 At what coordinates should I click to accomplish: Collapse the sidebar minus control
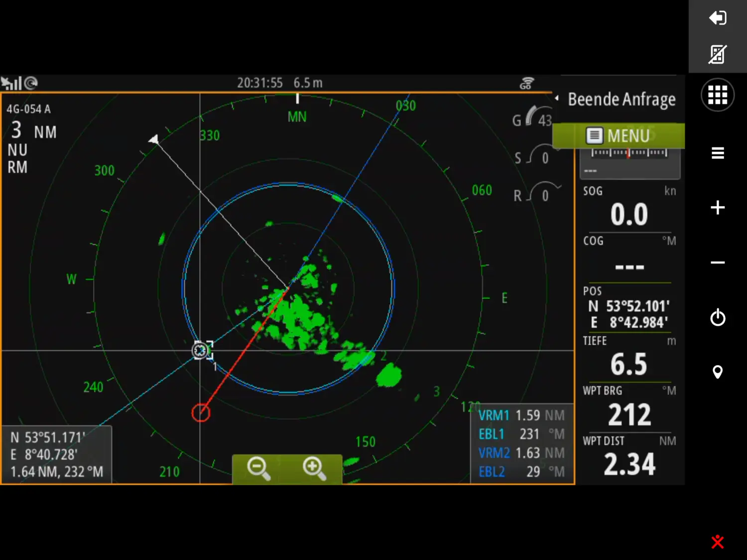coord(718,263)
